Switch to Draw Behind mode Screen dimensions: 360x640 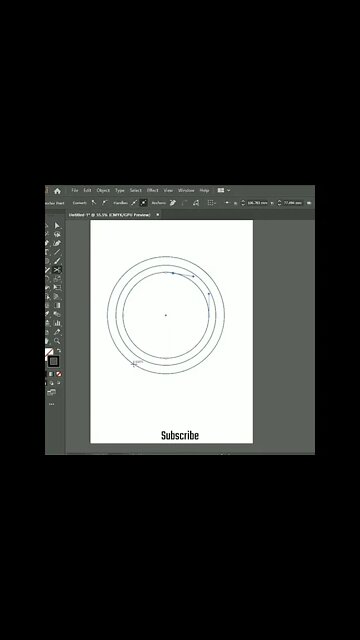pyautogui.click(x=52, y=383)
